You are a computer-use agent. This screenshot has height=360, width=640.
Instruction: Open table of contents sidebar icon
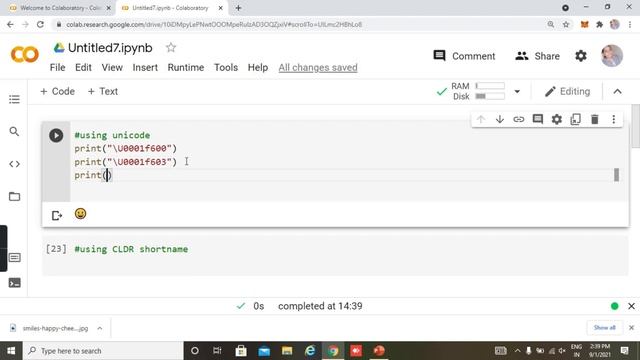point(14,99)
